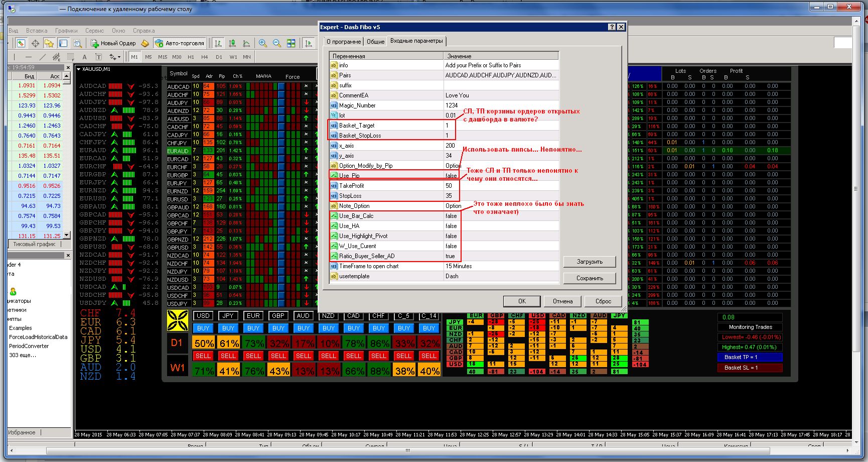This screenshot has height=462, width=868.
Task: Edit the Magic_Number value 1234
Action: [501, 105]
